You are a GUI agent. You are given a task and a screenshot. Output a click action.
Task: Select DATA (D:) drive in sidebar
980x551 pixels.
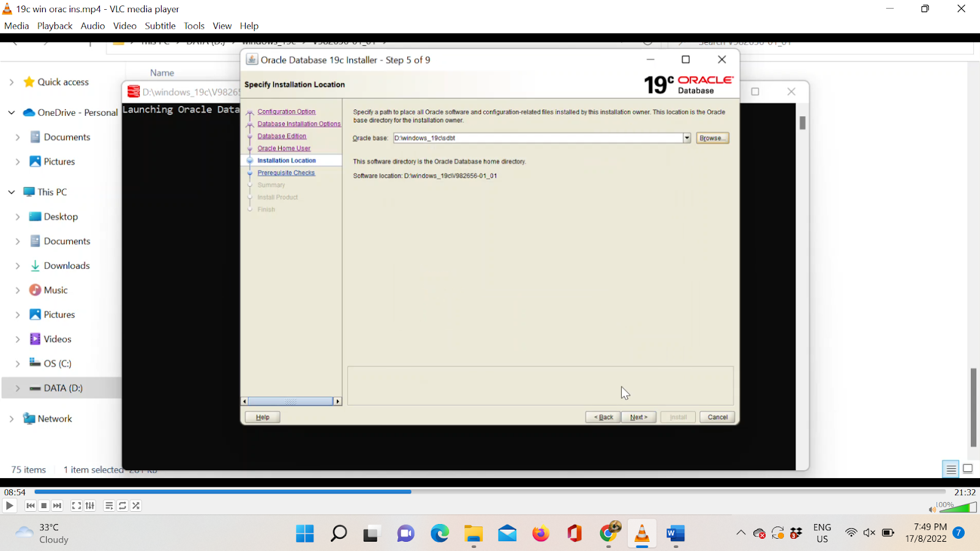click(x=62, y=388)
